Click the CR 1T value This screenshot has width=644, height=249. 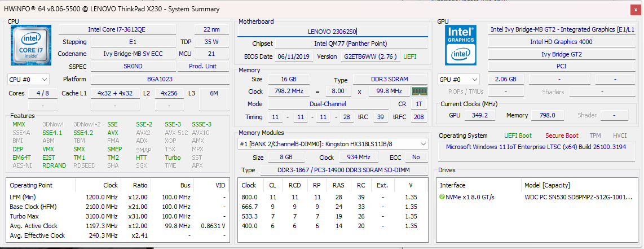pyautogui.click(x=419, y=104)
